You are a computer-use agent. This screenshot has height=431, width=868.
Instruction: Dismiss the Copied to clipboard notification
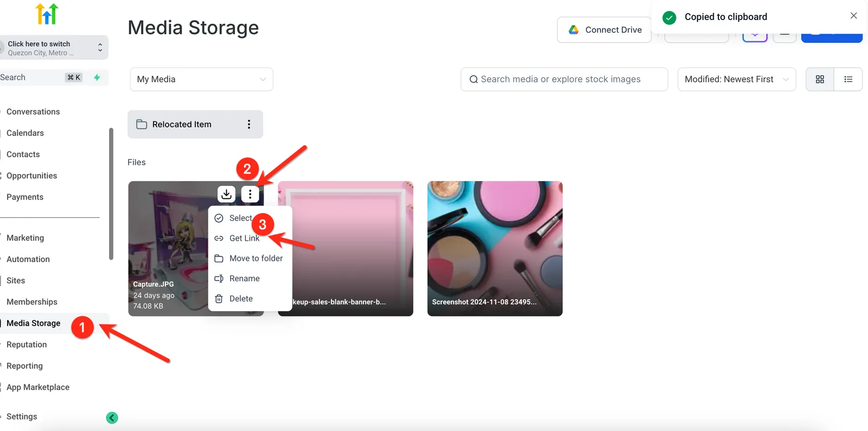(x=853, y=16)
